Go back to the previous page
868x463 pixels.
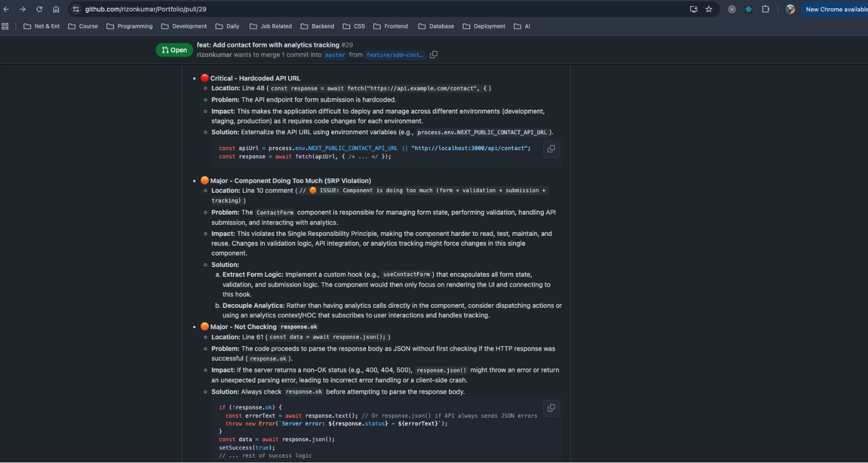pos(7,9)
